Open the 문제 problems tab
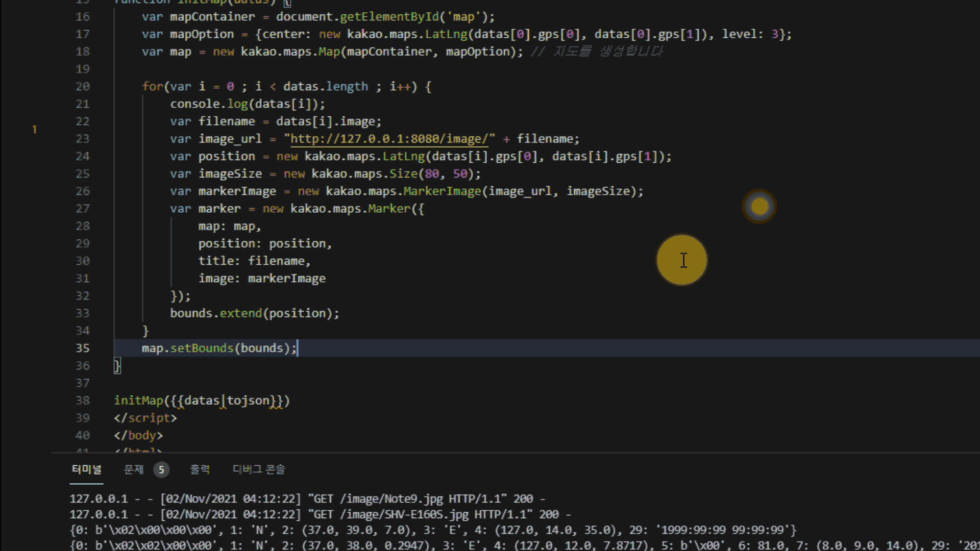This screenshot has width=980, height=551. click(x=134, y=469)
